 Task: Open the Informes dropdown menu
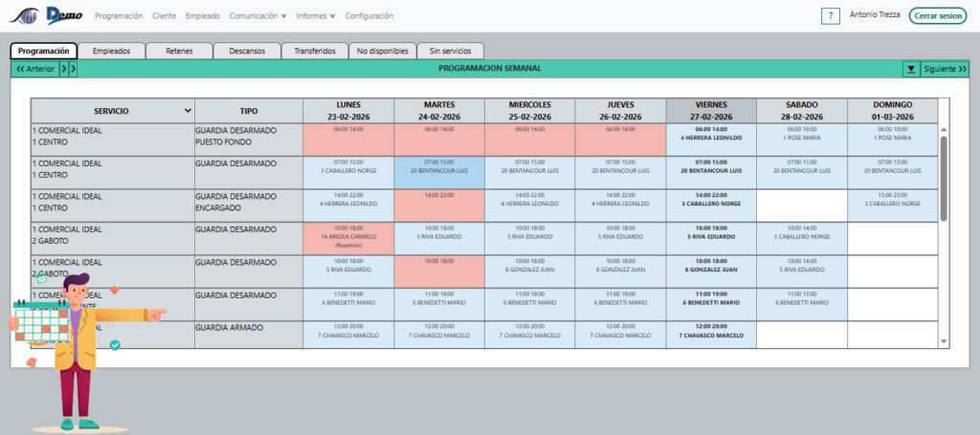[316, 16]
